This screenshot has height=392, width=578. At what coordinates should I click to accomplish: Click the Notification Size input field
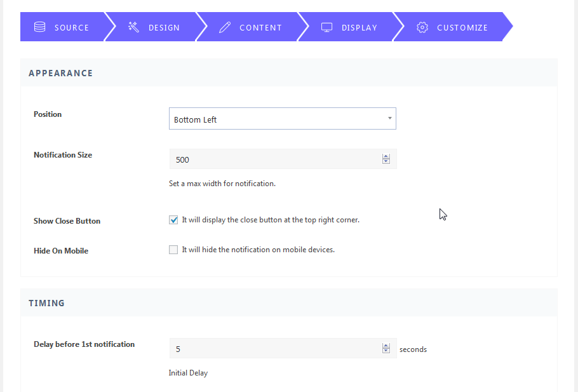point(273,159)
